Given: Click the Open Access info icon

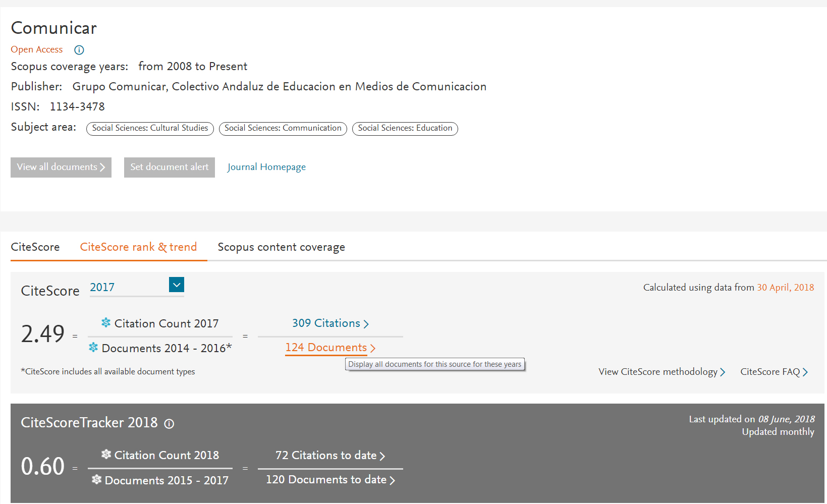Looking at the screenshot, I should (x=79, y=50).
